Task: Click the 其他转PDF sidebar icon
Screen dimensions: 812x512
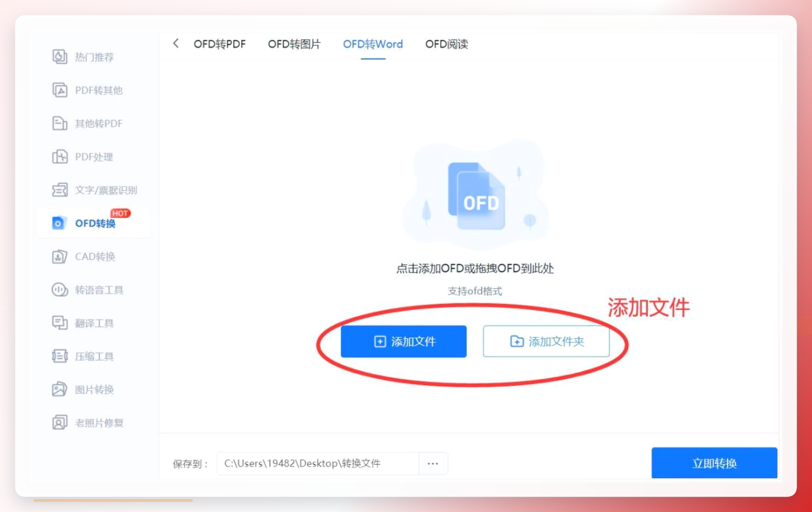Action: (60, 123)
